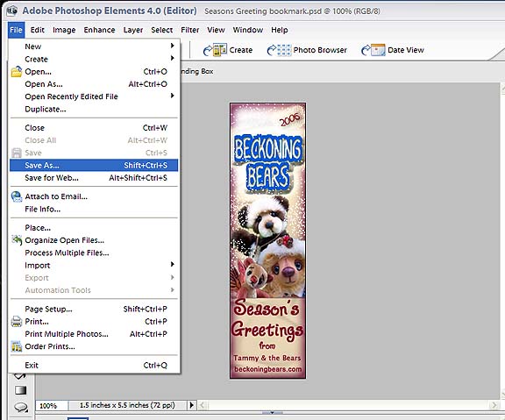Image resolution: width=505 pixels, height=420 pixels.
Task: Select the speech bubble shape tool
Action: pos(21,407)
